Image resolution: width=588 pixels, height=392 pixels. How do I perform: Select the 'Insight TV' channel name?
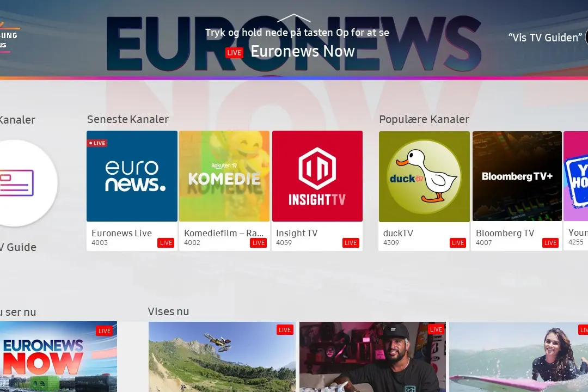tap(297, 233)
